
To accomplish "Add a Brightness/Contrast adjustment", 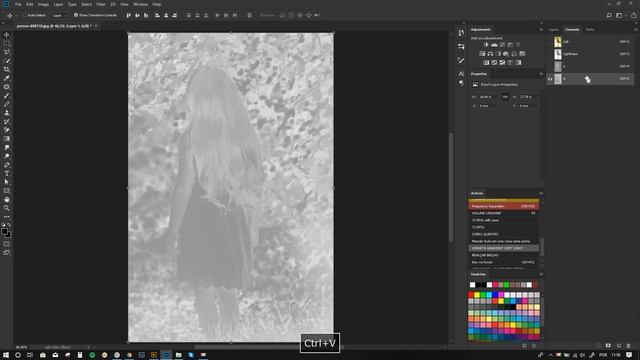I will pyautogui.click(x=486, y=44).
